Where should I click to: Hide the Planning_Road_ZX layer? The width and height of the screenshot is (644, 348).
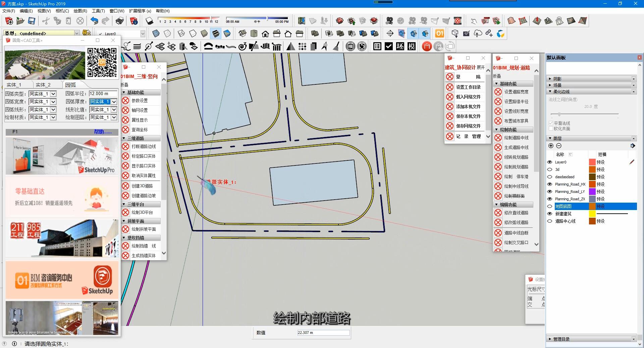pyautogui.click(x=550, y=199)
